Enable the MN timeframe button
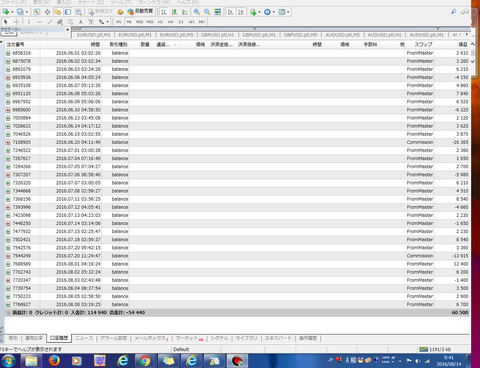This screenshot has height=368, width=480. click(202, 22)
